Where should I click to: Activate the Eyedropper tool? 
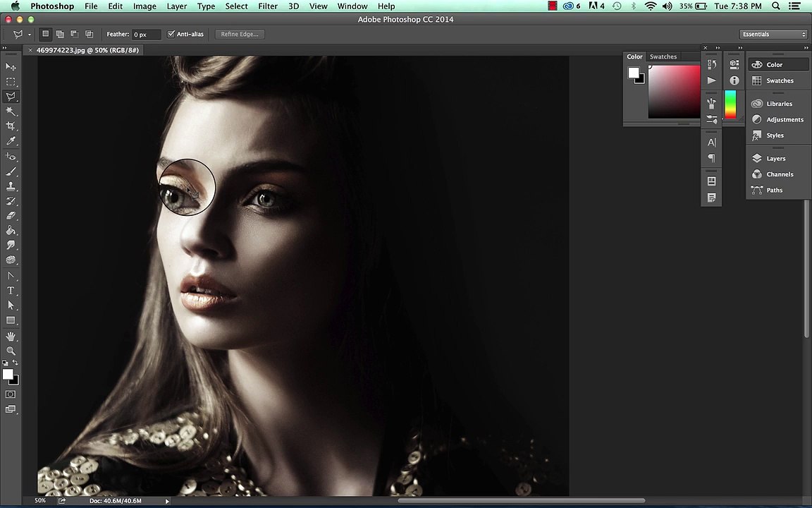(x=11, y=141)
